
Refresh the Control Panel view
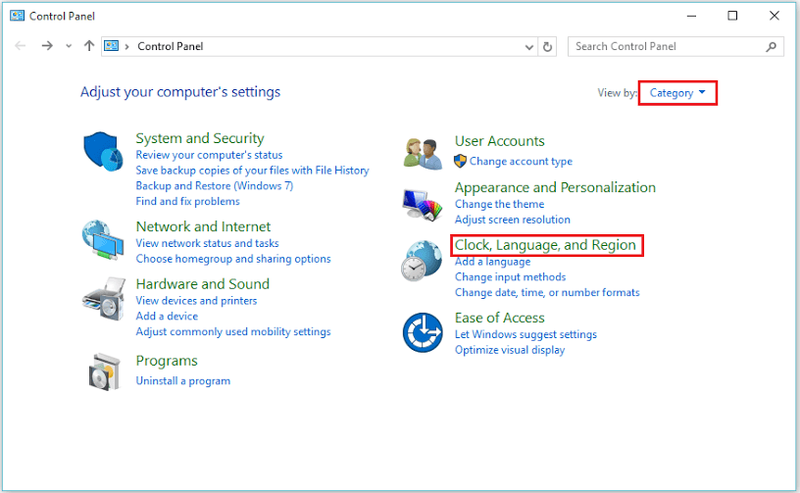click(547, 47)
